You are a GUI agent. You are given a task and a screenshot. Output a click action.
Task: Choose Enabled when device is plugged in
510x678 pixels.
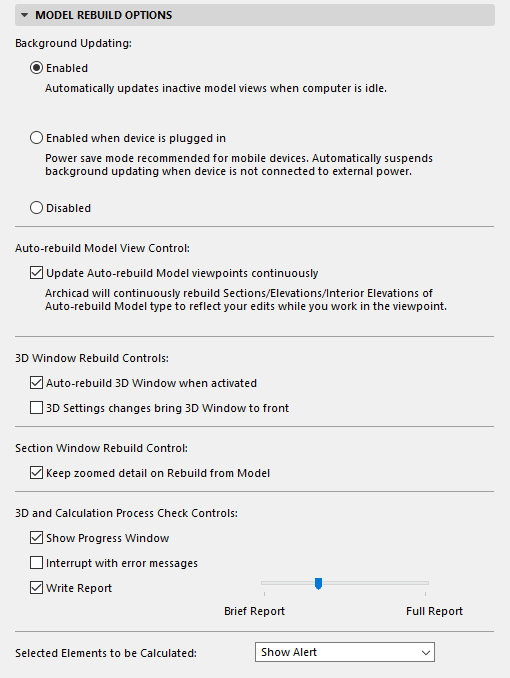[36, 138]
